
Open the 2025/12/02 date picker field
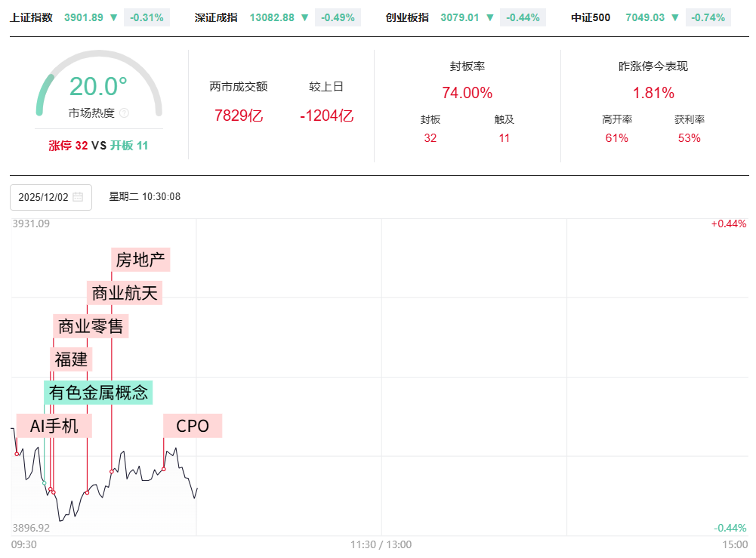point(44,197)
